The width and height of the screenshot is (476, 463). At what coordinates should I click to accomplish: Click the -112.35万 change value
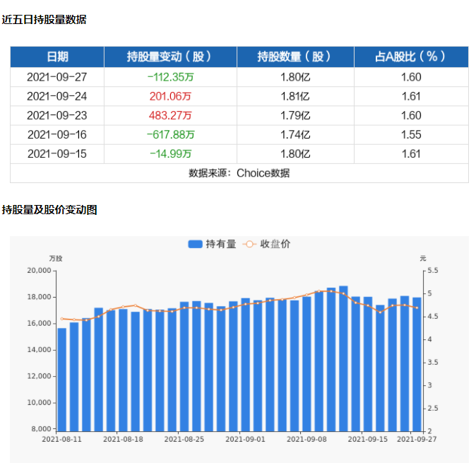point(170,77)
